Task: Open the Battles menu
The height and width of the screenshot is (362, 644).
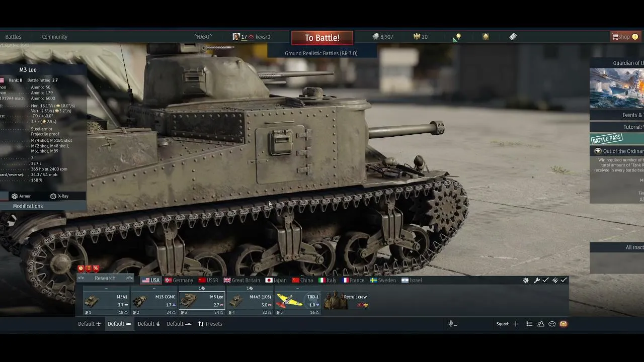Action: click(x=13, y=37)
